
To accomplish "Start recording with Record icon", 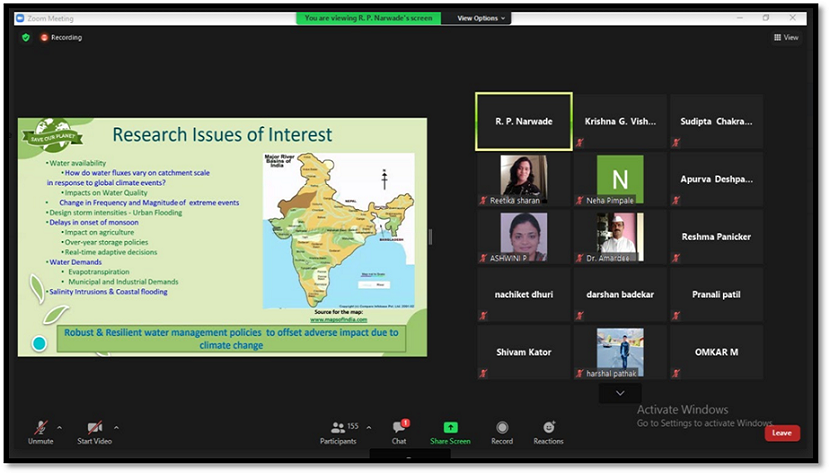I will pyautogui.click(x=502, y=430).
